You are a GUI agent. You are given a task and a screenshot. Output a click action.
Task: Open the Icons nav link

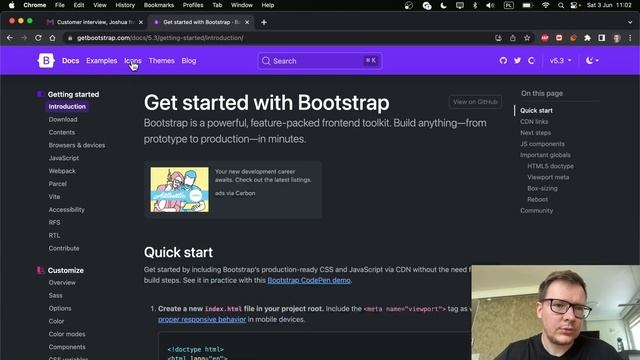coord(133,60)
